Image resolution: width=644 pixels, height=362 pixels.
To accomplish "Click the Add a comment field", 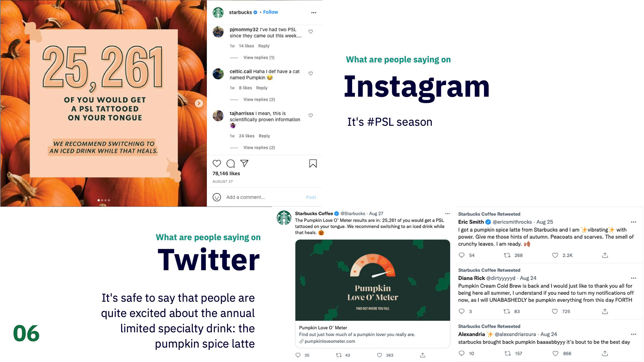I will tap(263, 197).
